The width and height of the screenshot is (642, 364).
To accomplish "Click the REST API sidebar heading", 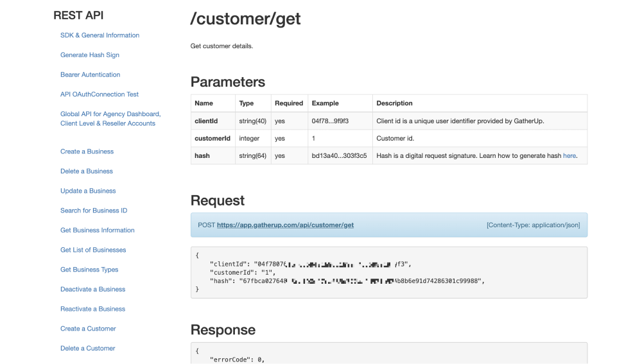I will [x=78, y=15].
